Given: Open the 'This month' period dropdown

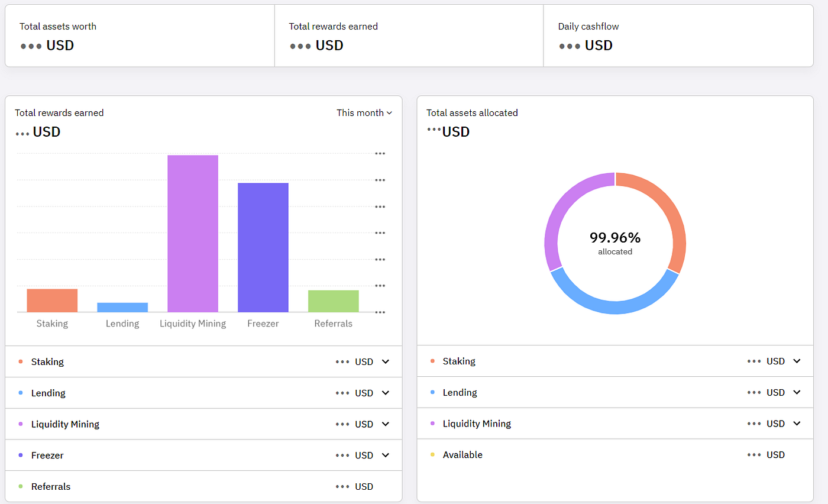Looking at the screenshot, I should click(x=364, y=112).
